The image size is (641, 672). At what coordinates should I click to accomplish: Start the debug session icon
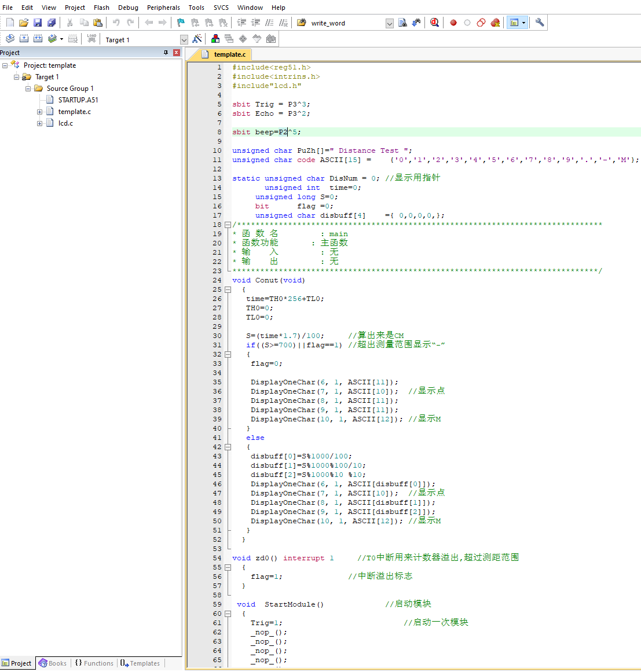pyautogui.click(x=434, y=23)
